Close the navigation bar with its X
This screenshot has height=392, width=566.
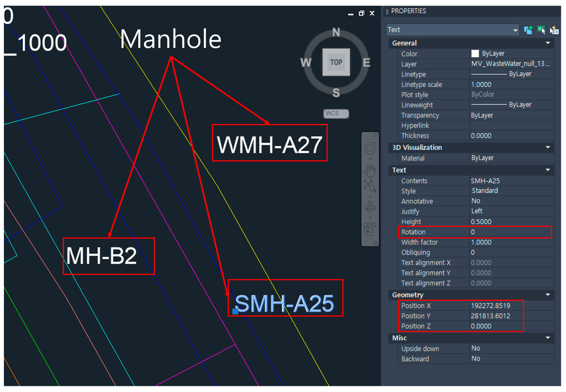(x=375, y=135)
